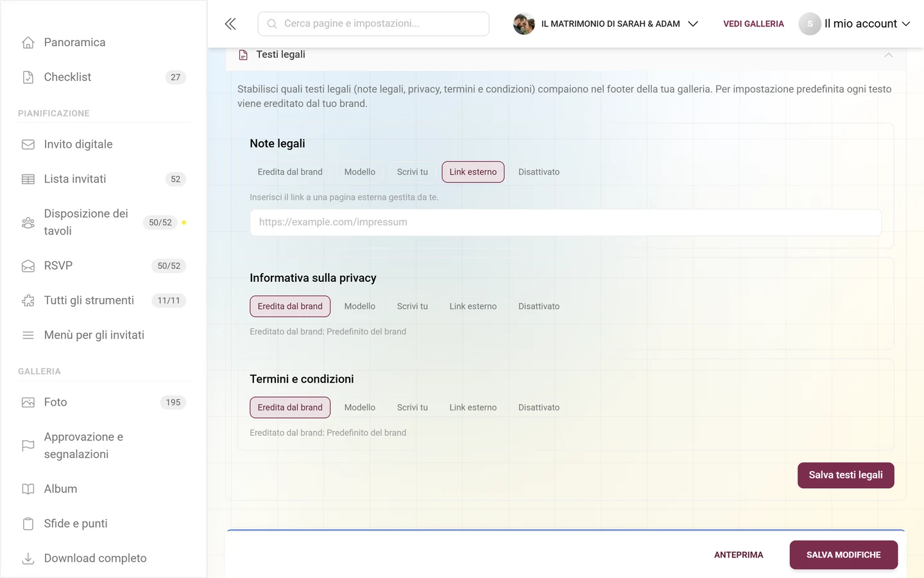
Task: Select Eredita dal brand for Note legali
Action: [x=290, y=172]
